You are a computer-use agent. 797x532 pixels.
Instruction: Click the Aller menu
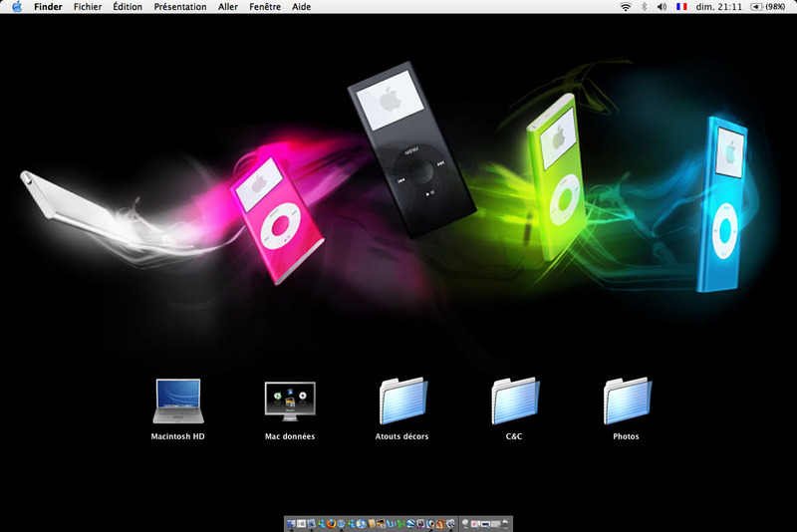[x=228, y=7]
